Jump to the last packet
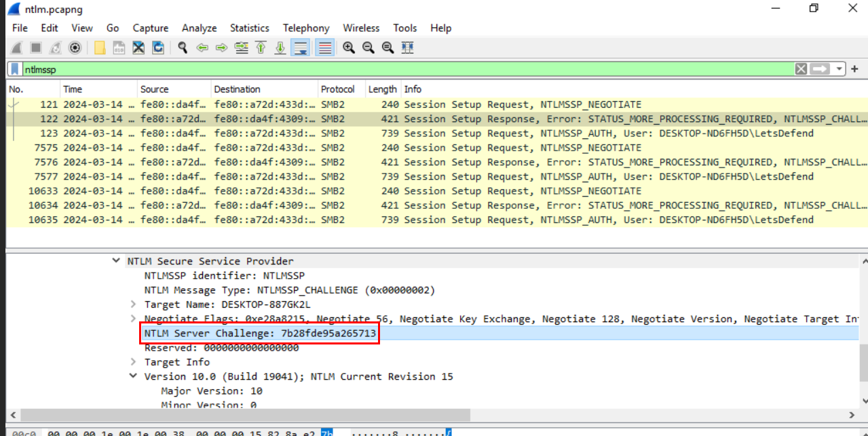Image resolution: width=868 pixels, height=436 pixels. point(280,47)
